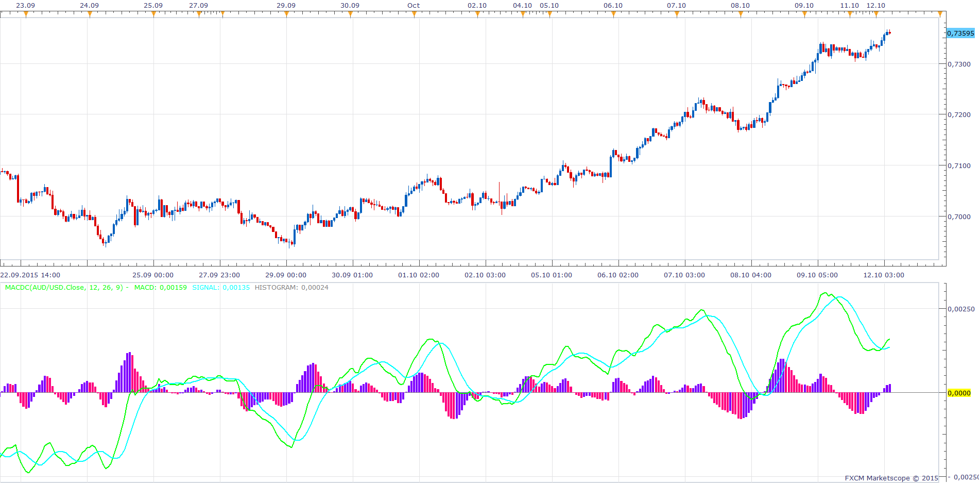Click the green MACD value label
Viewport: 980px width, 483px height.
[160, 288]
